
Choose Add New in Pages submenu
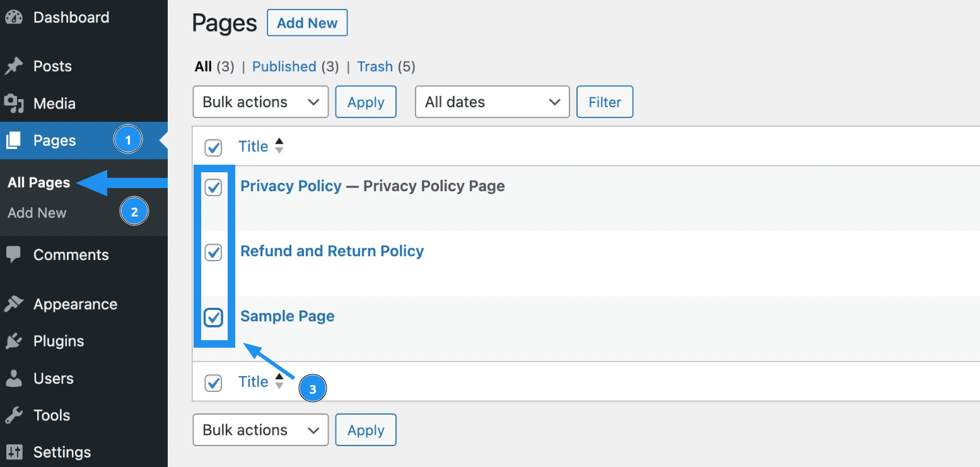37,213
